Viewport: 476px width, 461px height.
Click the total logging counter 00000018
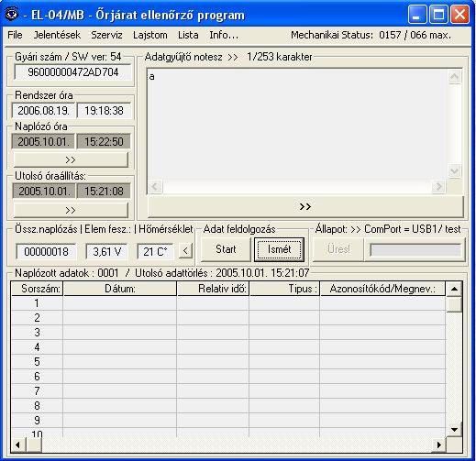pos(46,251)
